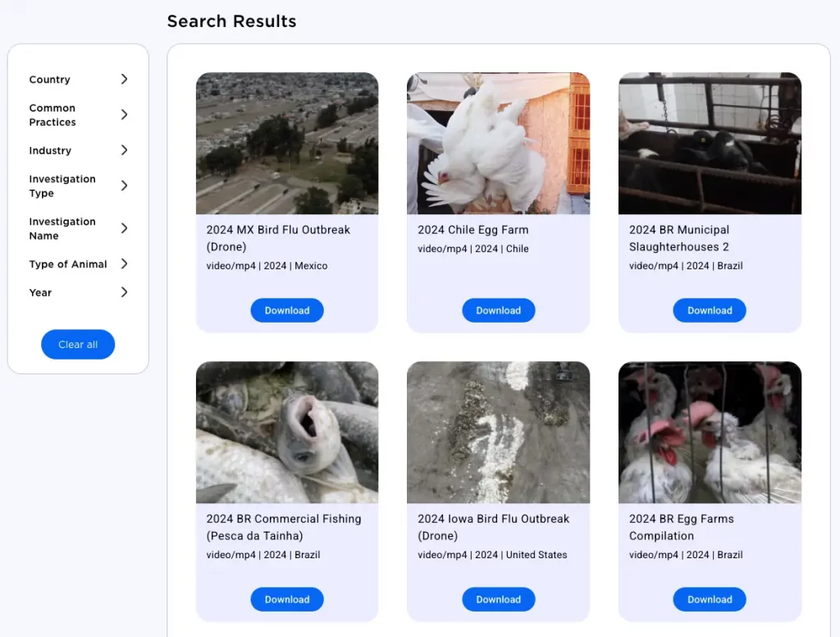Open the Brazil slaughterhouse thumbnail
The image size is (840, 637).
point(710,144)
